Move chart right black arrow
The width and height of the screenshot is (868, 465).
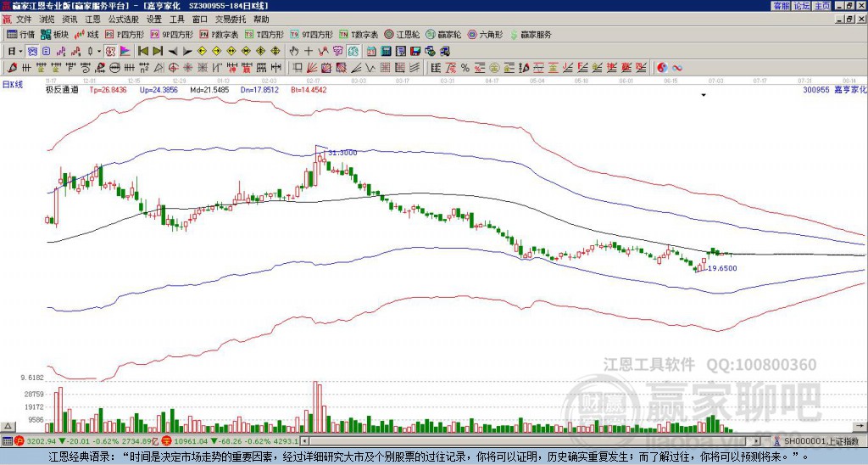187,52
